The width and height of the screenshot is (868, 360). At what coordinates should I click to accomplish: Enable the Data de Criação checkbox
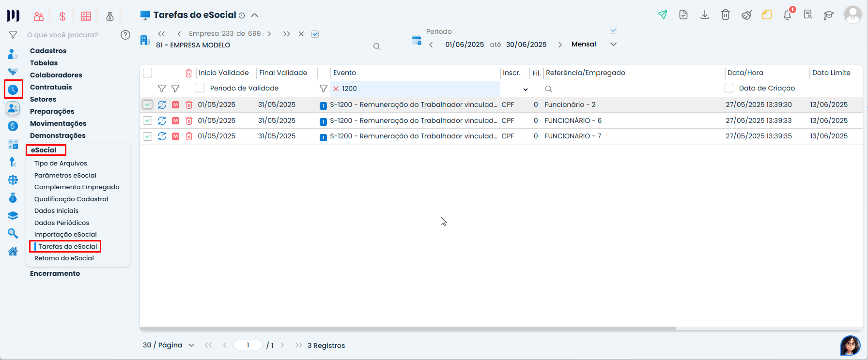pyautogui.click(x=729, y=89)
